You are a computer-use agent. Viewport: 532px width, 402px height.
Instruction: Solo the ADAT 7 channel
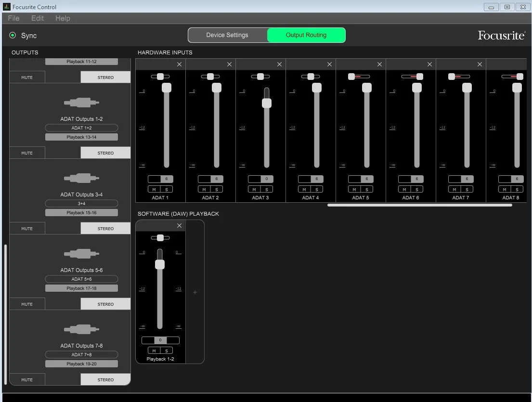pos(467,189)
